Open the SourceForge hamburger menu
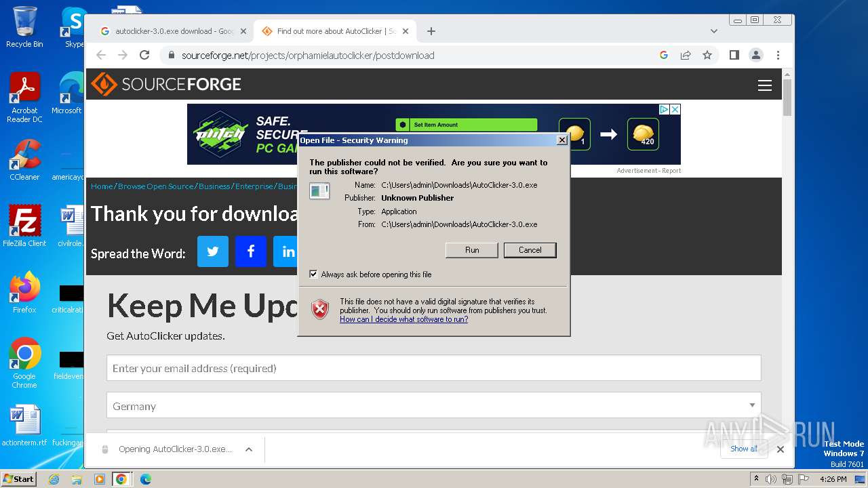Image resolution: width=868 pixels, height=488 pixels. (x=765, y=85)
